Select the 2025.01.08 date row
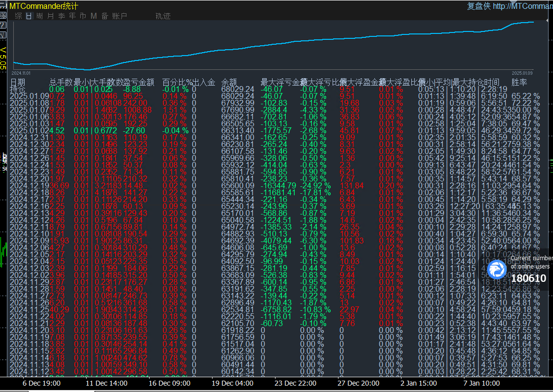Viewport: 553px width, 392px height. pyautogui.click(x=30, y=103)
